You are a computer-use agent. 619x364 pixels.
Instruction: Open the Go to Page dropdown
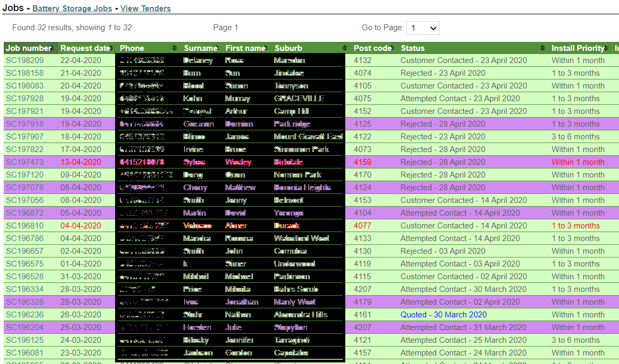click(x=423, y=28)
